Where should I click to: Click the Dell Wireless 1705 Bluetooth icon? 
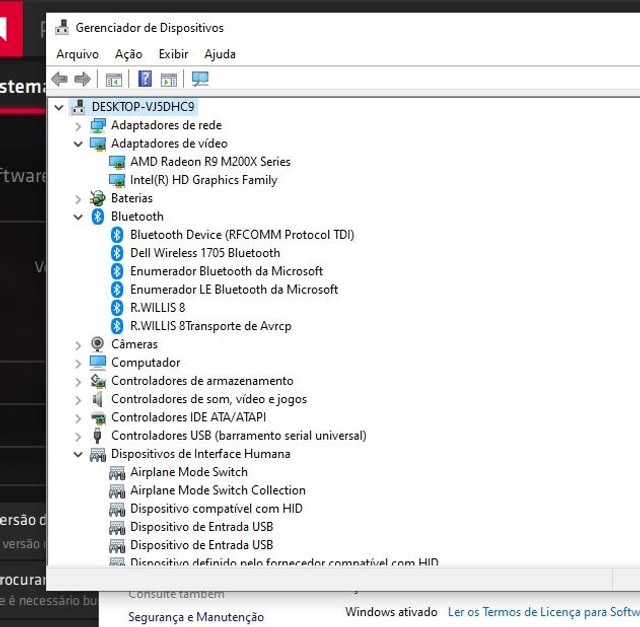[x=117, y=253]
